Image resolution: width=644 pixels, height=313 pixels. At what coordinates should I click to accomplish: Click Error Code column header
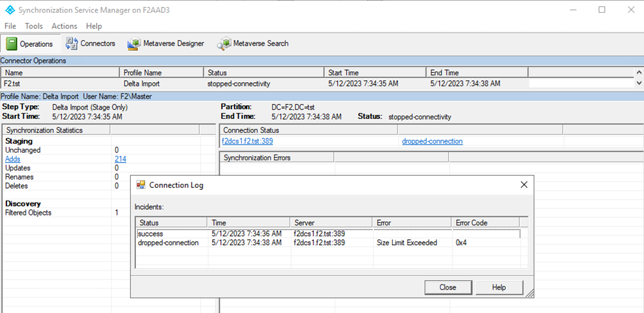click(x=485, y=223)
